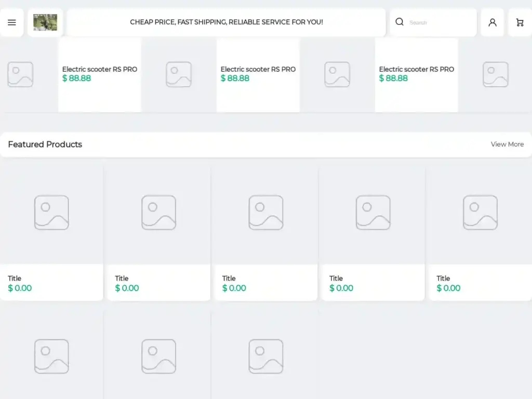Open the shopping cart icon
This screenshot has height=399, width=532.
coord(520,22)
